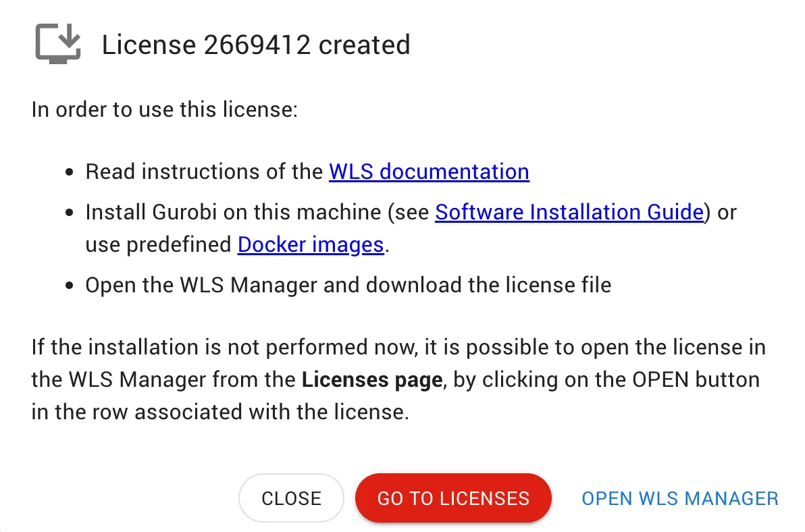The image size is (805, 532).
Task: Click the "Read instructions of the" text
Action: click(x=204, y=171)
